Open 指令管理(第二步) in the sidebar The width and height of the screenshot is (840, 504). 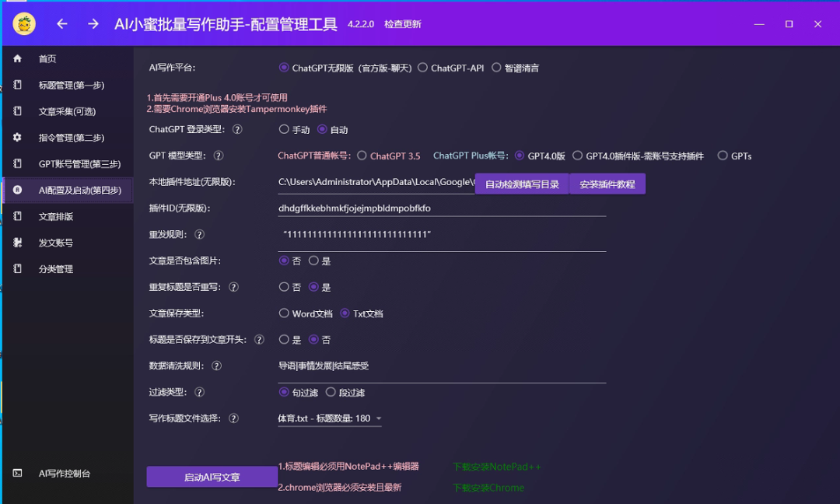68,138
